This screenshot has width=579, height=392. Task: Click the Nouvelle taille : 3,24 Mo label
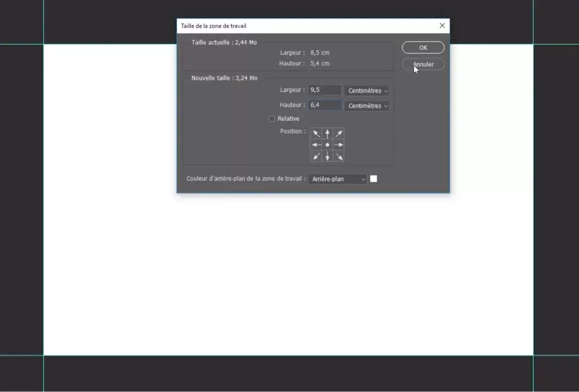[224, 78]
